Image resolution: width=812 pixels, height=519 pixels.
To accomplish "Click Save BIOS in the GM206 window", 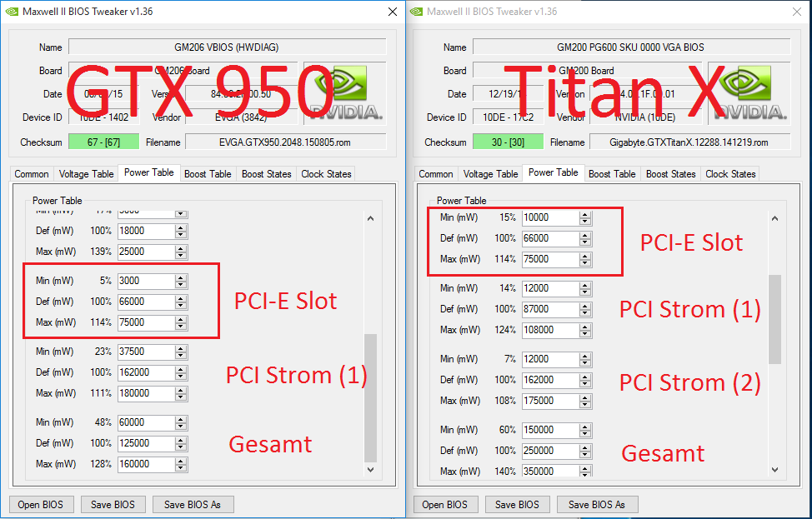I will [x=113, y=505].
